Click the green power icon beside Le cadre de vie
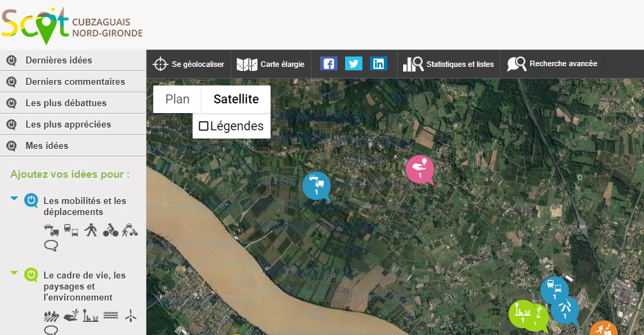 coord(31,275)
